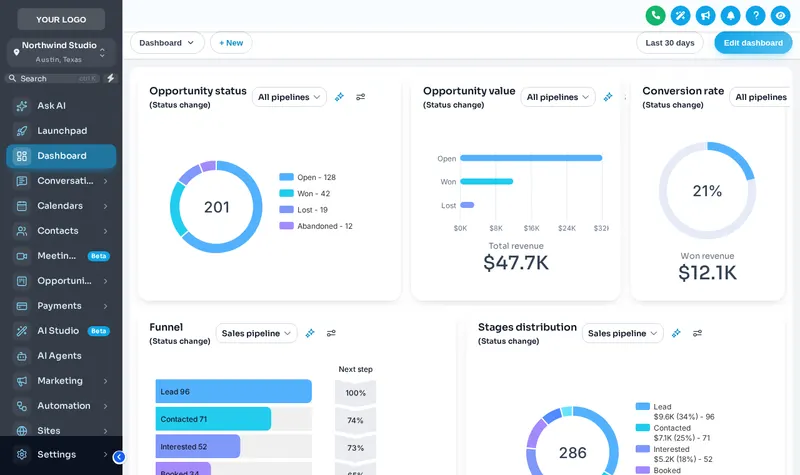800x475 pixels.
Task: Open the Last 30 days date filter
Action: (x=669, y=43)
